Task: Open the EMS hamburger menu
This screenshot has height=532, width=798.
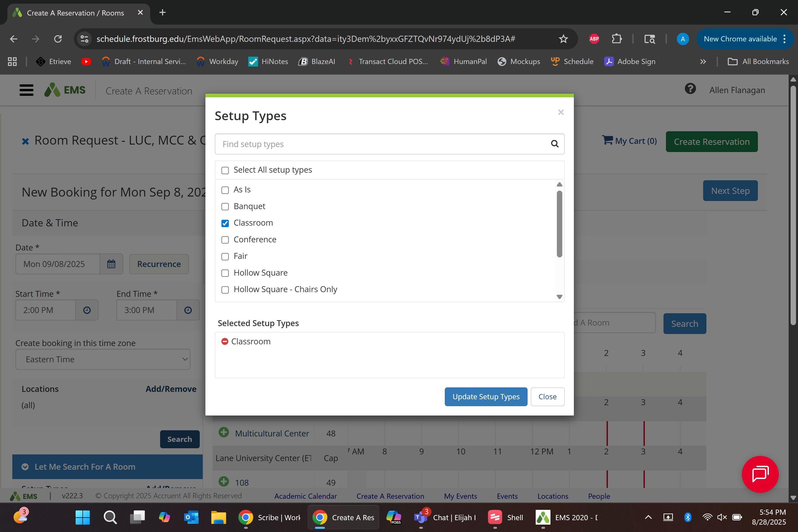Action: pyautogui.click(x=26, y=90)
